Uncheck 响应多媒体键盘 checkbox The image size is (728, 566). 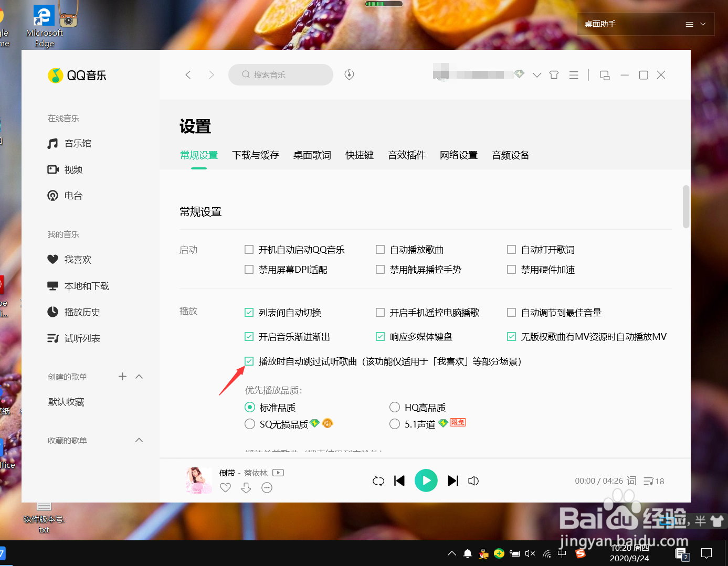tap(380, 336)
